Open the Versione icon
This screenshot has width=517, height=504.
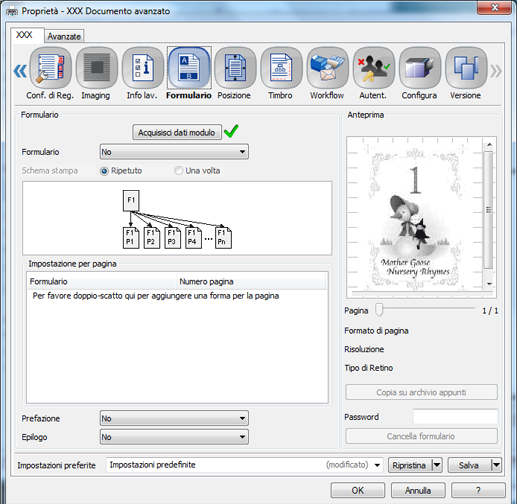pos(466,68)
